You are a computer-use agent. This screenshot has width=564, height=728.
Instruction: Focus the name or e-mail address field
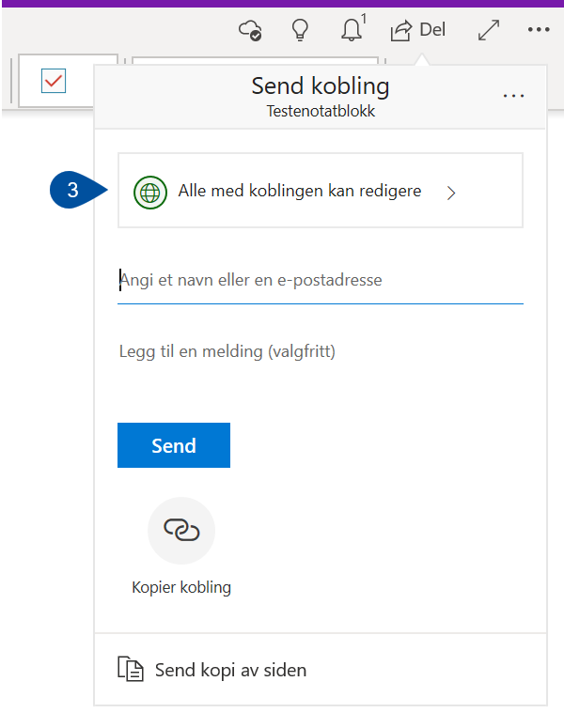321,280
